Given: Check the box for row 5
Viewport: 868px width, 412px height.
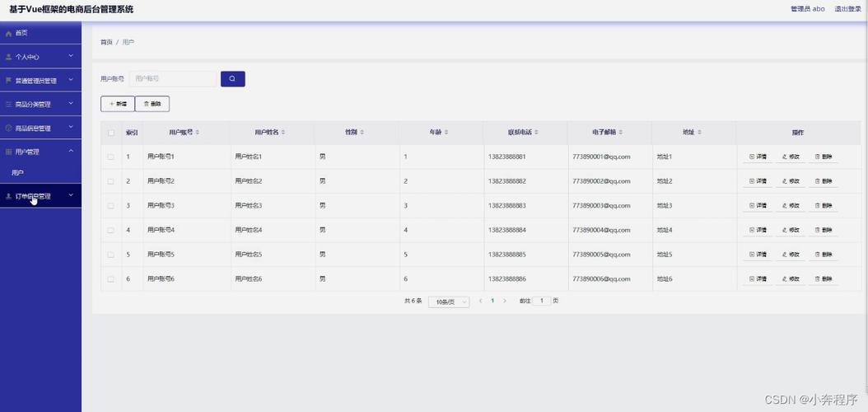Looking at the screenshot, I should click(x=110, y=255).
